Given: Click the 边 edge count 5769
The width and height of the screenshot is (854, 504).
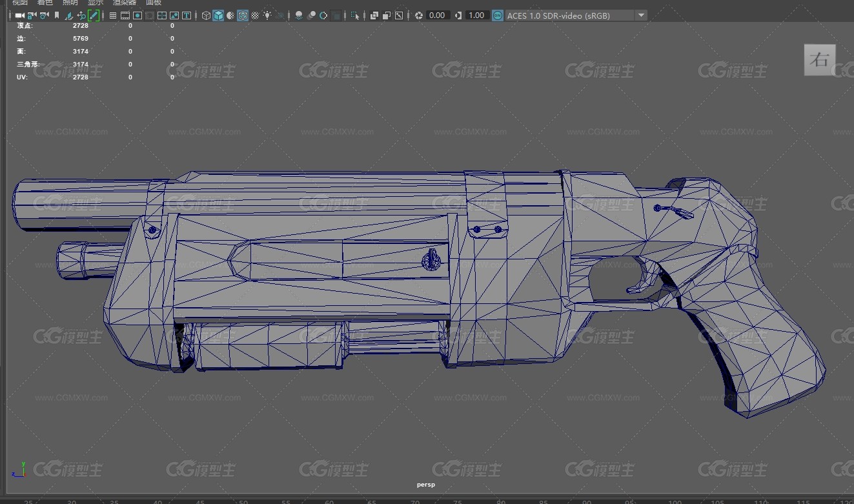Looking at the screenshot, I should point(81,39).
